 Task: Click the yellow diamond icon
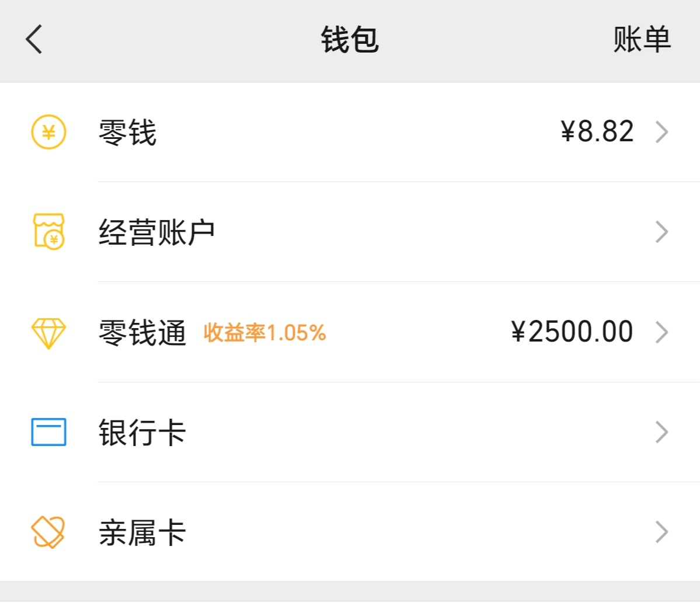click(x=48, y=333)
